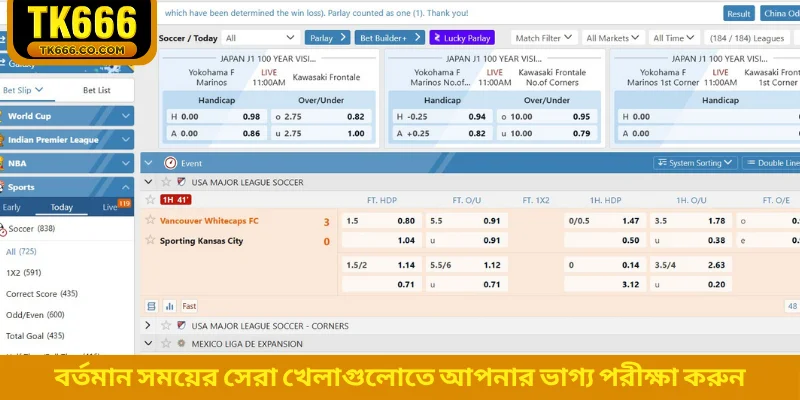Expand the NBA menu
Viewport: 800px width, 400px height.
pos(67,163)
